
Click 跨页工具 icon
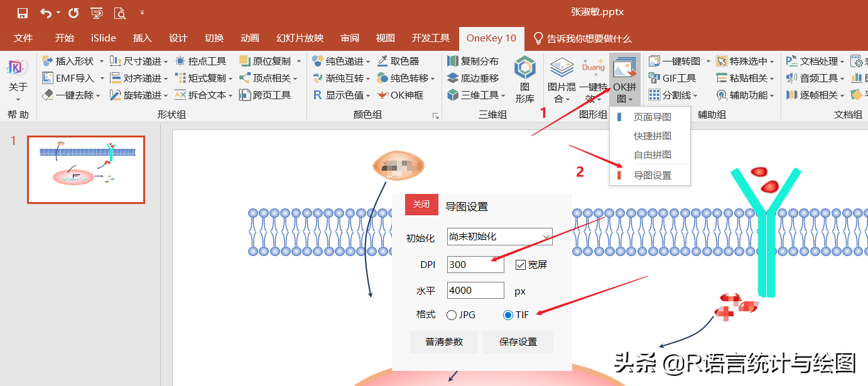pos(245,95)
